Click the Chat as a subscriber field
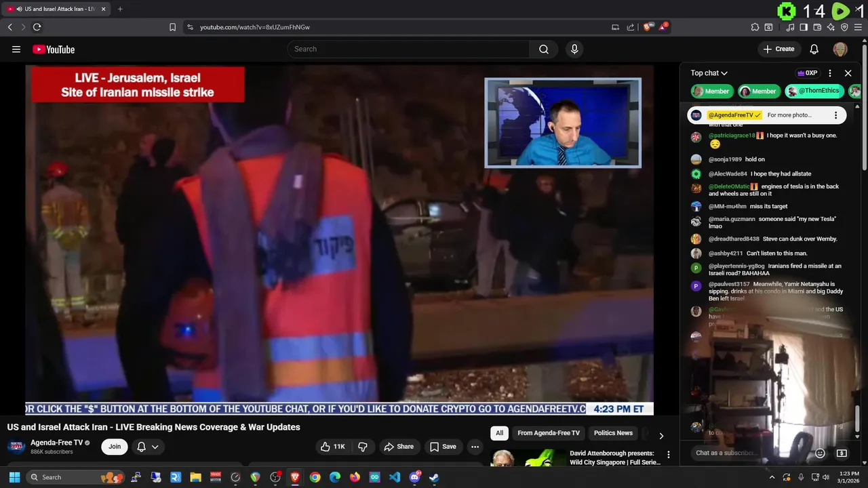The image size is (868, 488). coord(750,453)
